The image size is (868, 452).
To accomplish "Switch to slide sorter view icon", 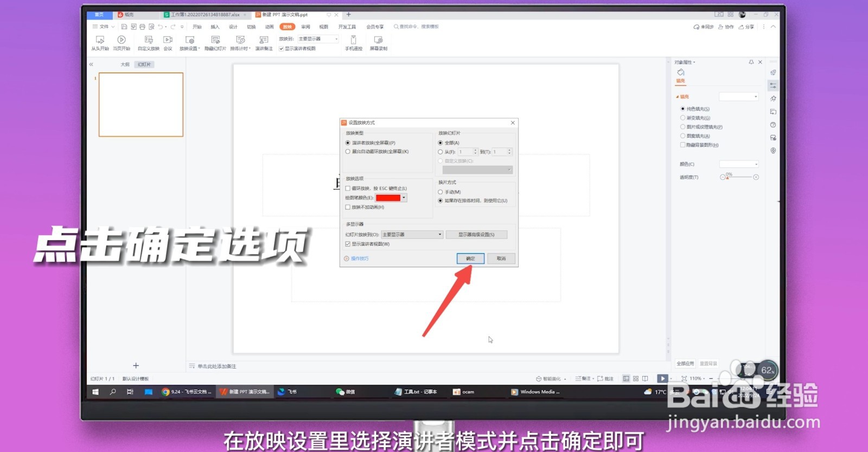I will 636,378.
